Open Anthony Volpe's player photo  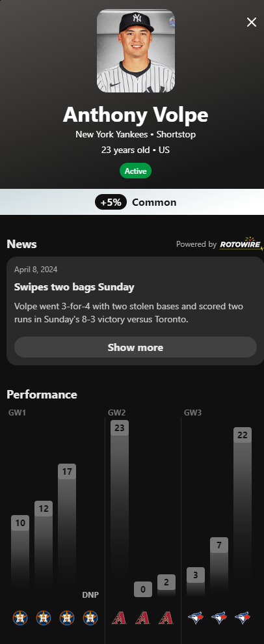136,51
